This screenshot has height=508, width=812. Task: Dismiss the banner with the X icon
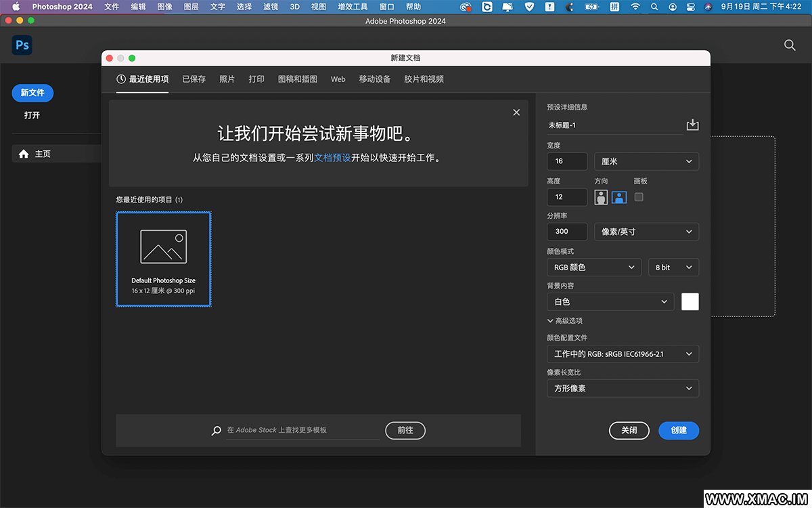coord(516,112)
